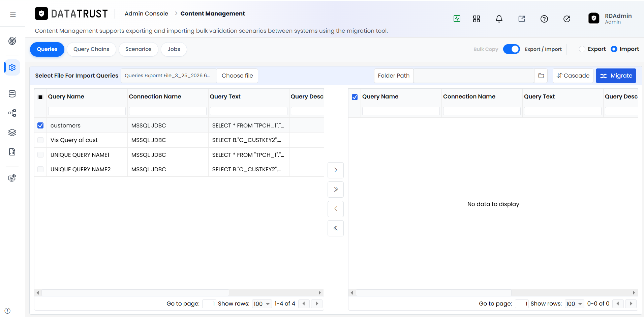Toggle the Bulk Copy / Export Import switch

tap(512, 49)
